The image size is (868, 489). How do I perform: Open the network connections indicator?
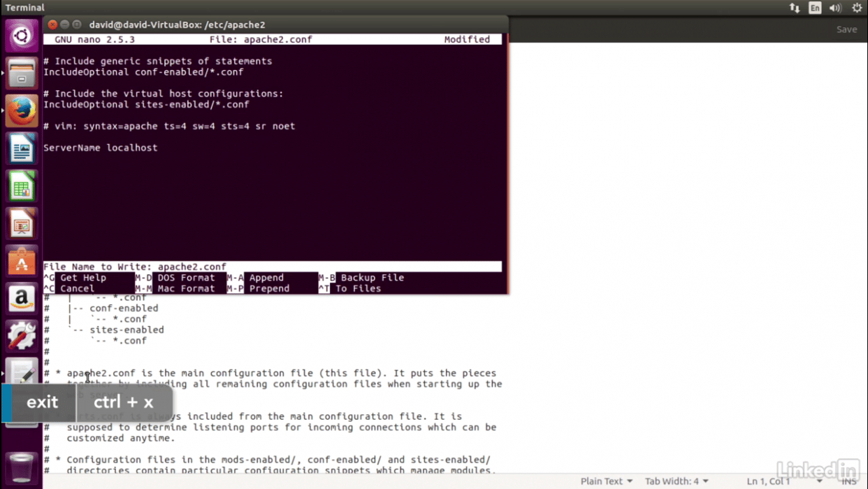pyautogui.click(x=795, y=8)
